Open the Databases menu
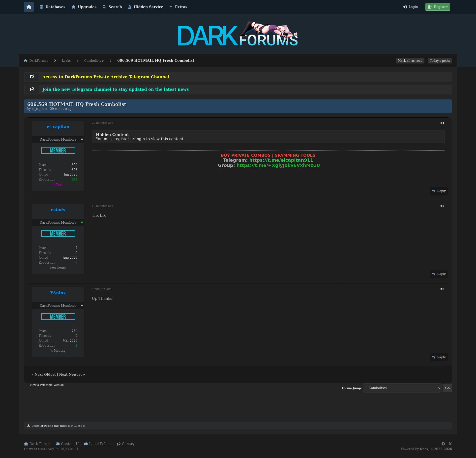The width and height of the screenshot is (476, 458). point(53,7)
